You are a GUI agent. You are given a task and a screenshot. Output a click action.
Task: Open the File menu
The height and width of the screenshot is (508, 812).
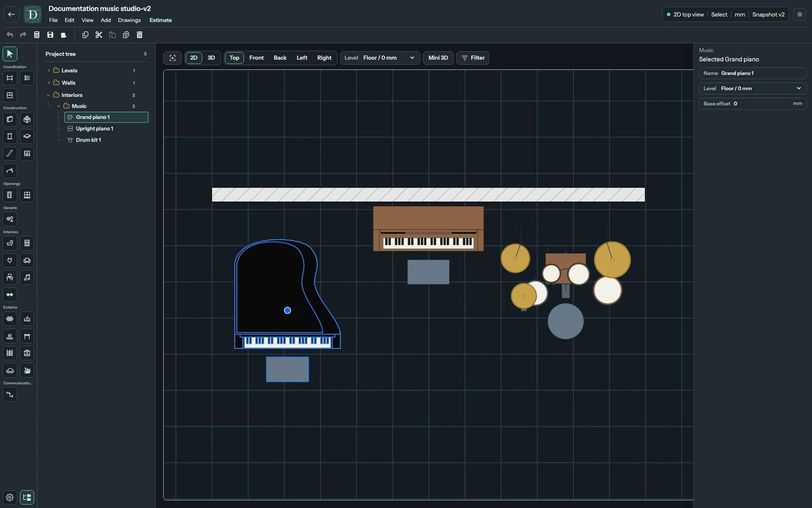(x=53, y=20)
